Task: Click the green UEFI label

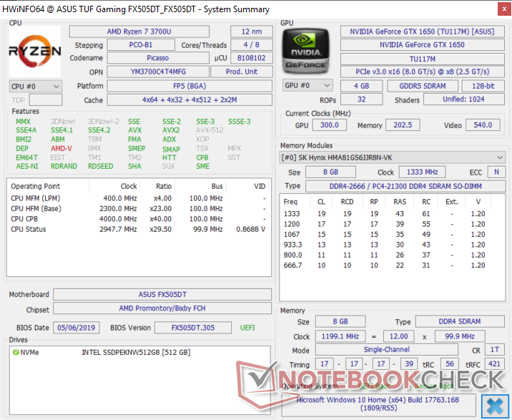Action: 247,328
